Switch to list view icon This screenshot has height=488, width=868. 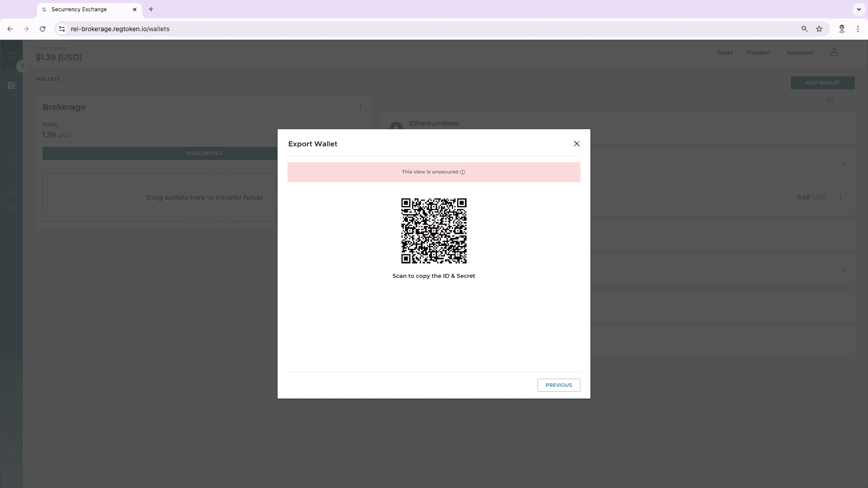pyautogui.click(x=830, y=100)
